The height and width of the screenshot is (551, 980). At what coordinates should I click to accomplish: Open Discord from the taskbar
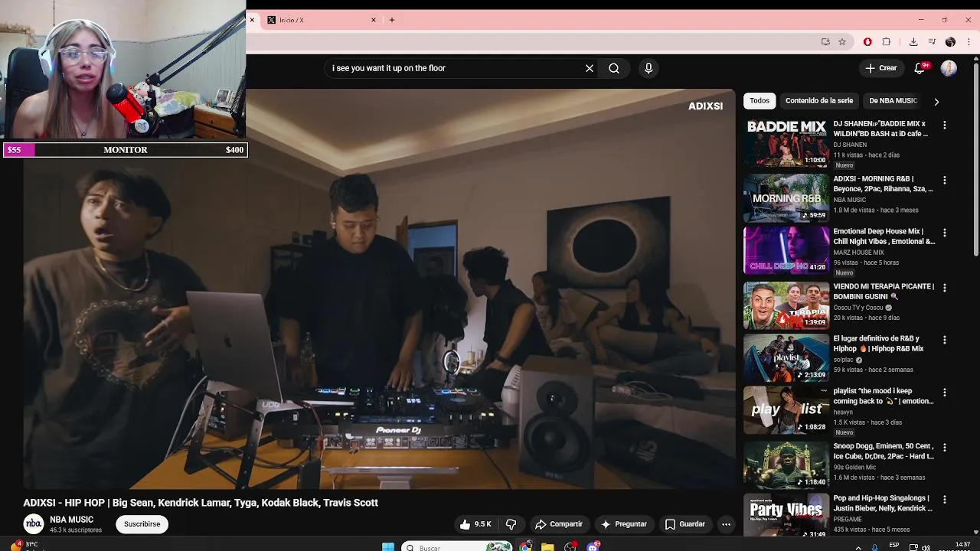point(593,547)
